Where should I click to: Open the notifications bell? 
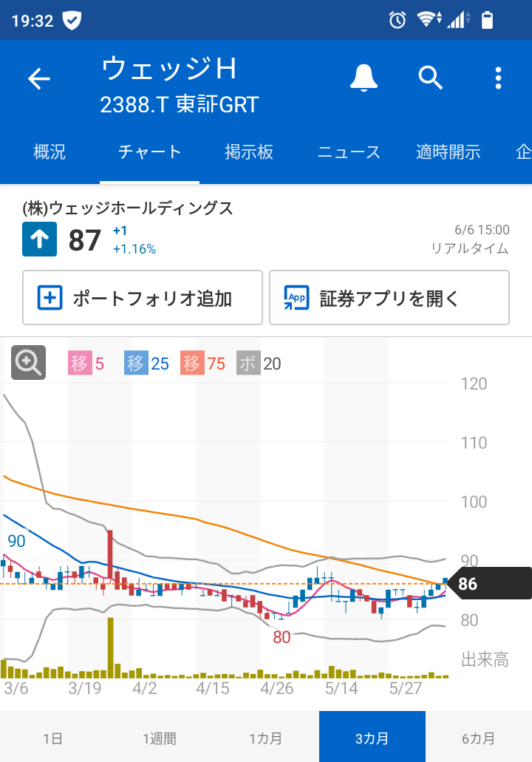coord(363,78)
